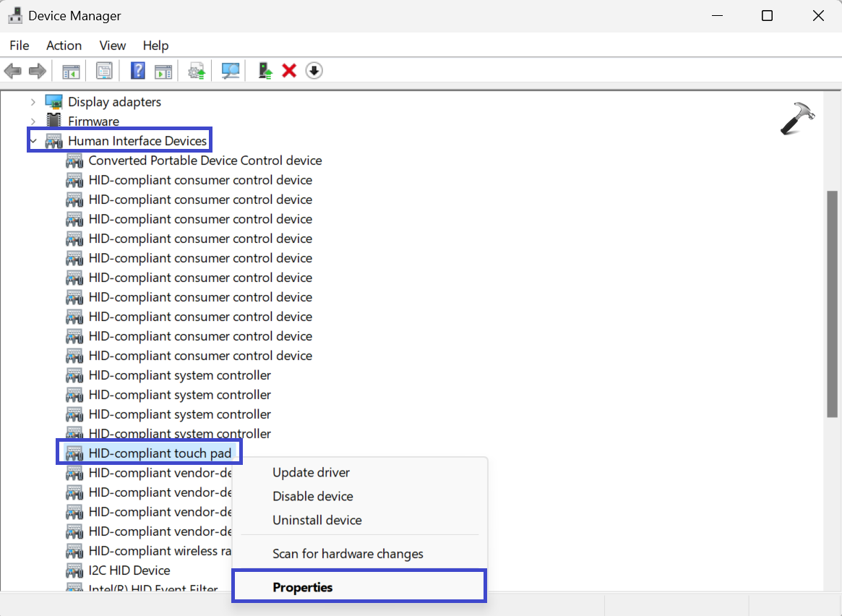Click the blue Help question mark icon
This screenshot has width=842, height=616.
click(137, 71)
